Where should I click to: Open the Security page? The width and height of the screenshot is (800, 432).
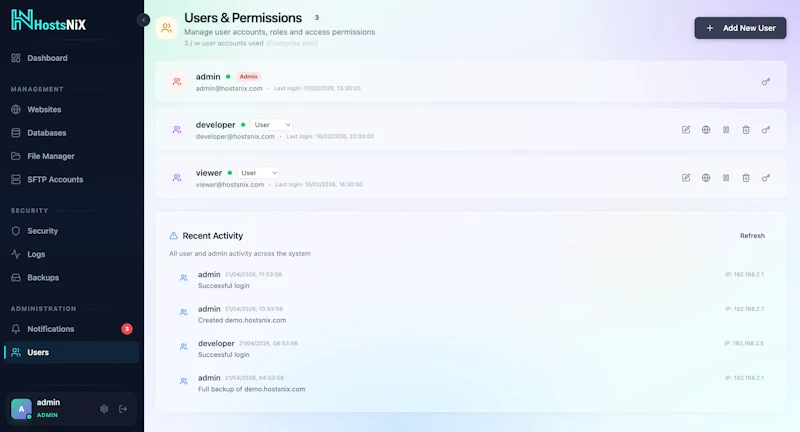coord(71,231)
